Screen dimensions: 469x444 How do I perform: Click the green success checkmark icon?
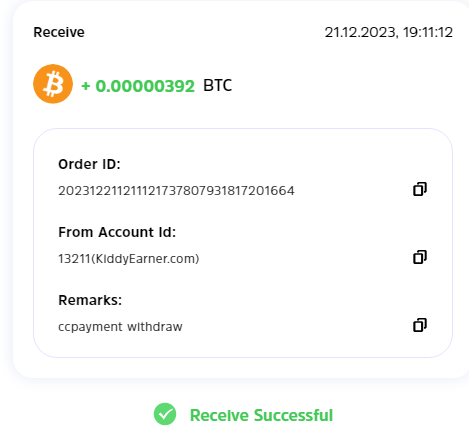click(x=165, y=414)
